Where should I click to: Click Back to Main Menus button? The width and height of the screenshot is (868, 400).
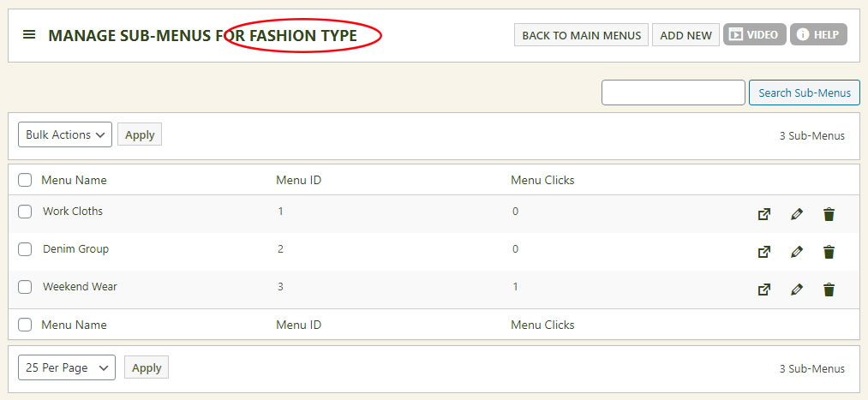point(581,35)
